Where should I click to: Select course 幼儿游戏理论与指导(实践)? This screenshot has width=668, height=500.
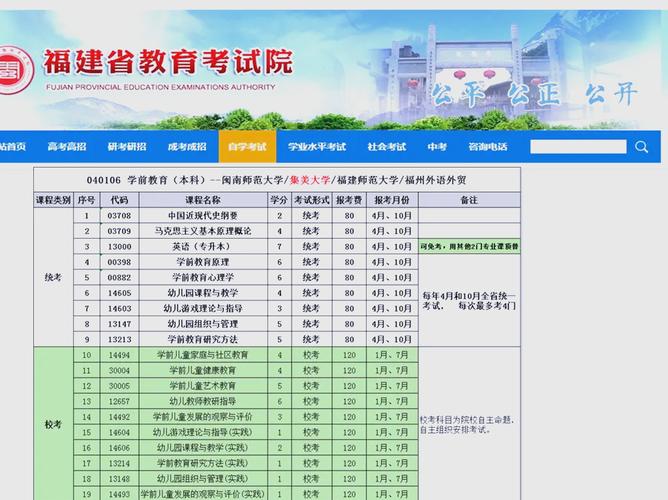203,432
